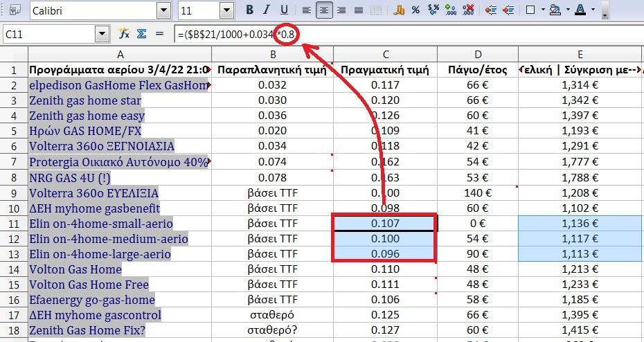644x342 pixels.
Task: Insert Sum with the sigma icon
Action: point(142,34)
